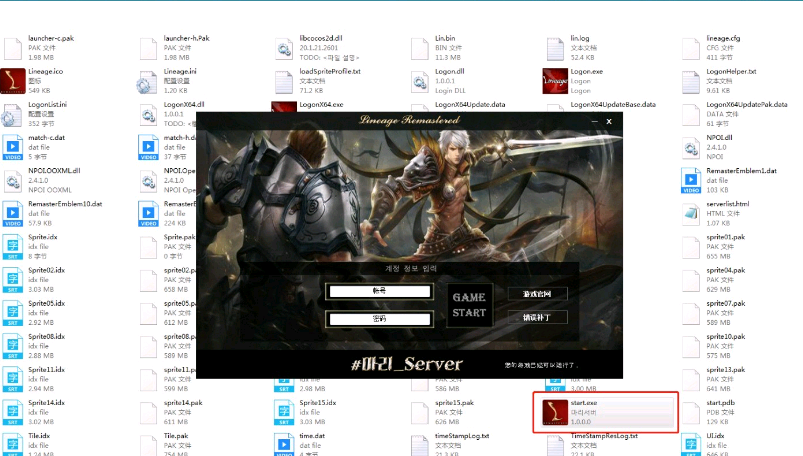Screen dimensions: 803x456
Task: Click file name LogonX64Update.data
Action: tap(470, 105)
